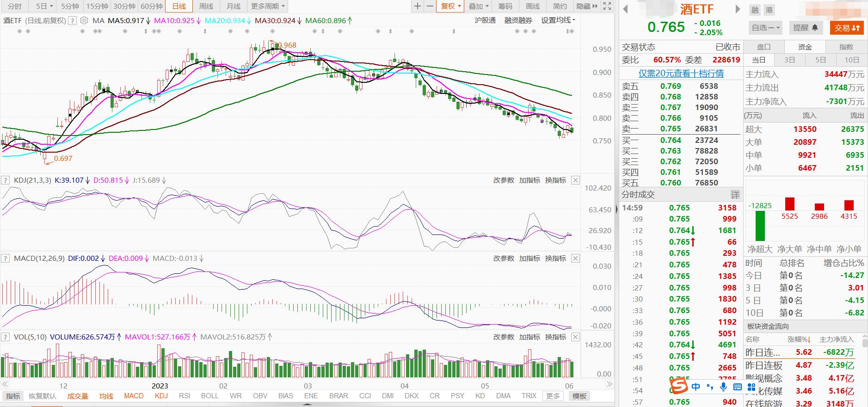Toggle the 筹码 chip distribution view
The height and width of the screenshot is (407, 868).
tap(505, 6)
